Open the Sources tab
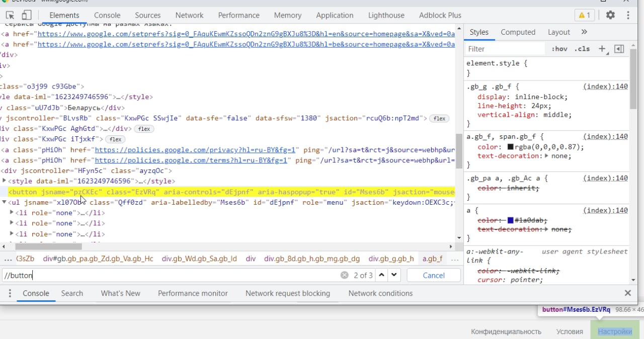 click(x=148, y=15)
